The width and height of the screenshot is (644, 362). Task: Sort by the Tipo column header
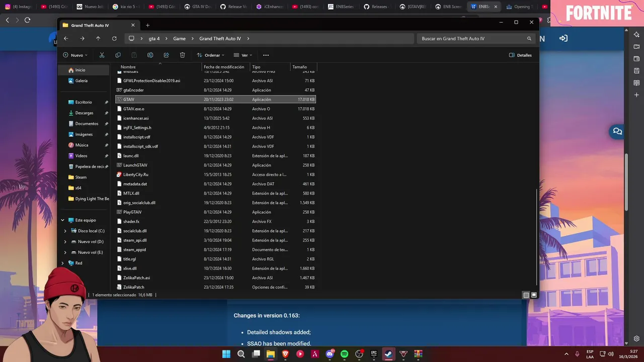(256, 67)
